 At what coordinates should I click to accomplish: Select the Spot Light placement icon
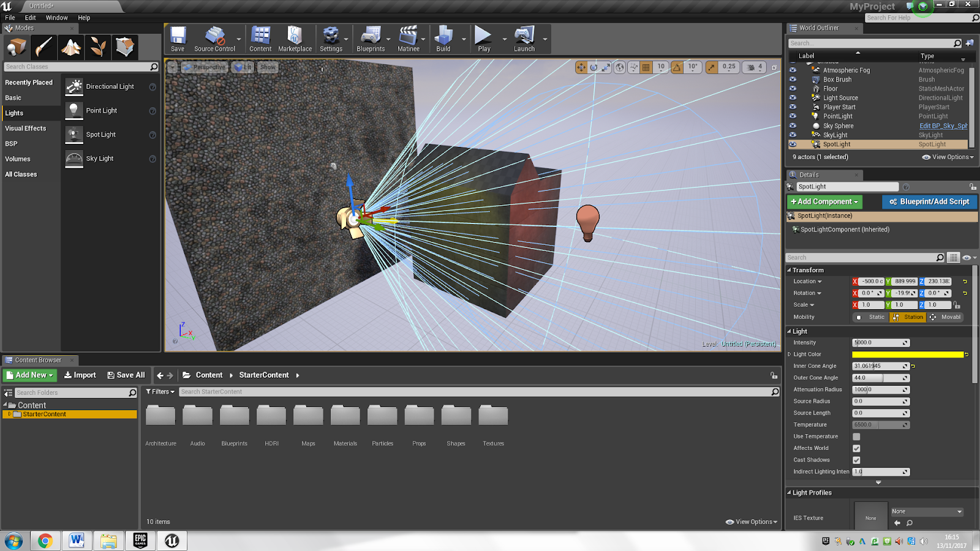pos(74,135)
